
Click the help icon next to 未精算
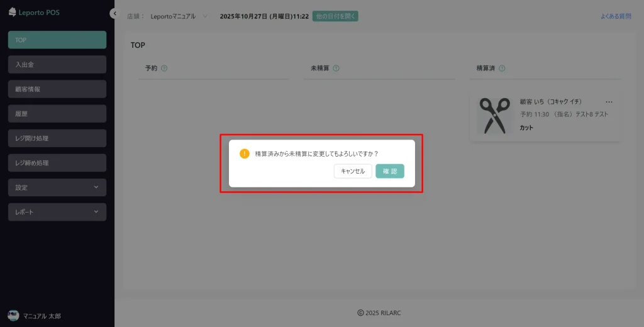coord(336,68)
